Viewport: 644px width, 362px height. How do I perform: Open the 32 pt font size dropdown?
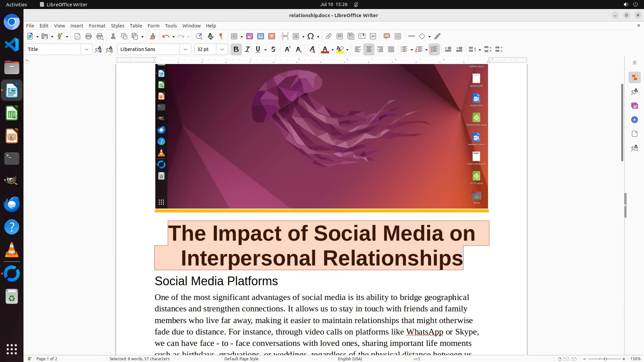[x=222, y=49]
